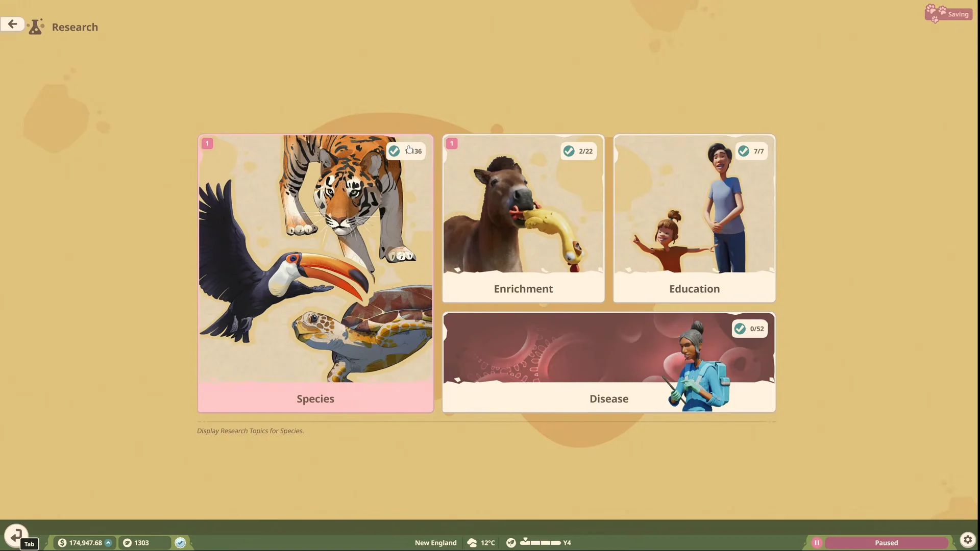Click the zoo rating checkmark badge

point(180,543)
